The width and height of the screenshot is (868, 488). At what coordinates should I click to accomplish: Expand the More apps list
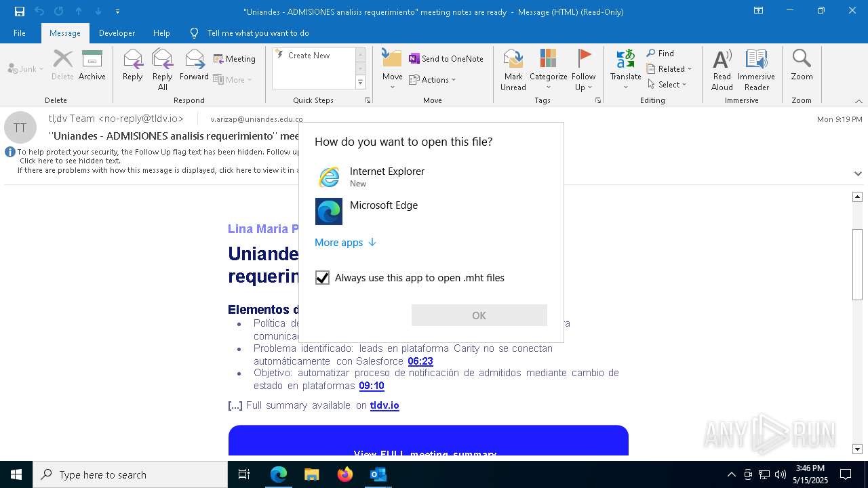345,242
